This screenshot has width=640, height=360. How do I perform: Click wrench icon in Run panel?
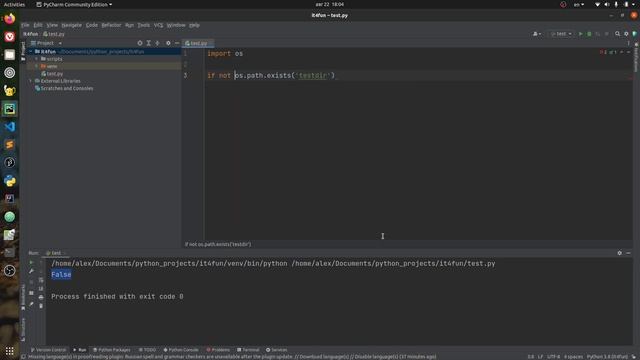(31, 271)
